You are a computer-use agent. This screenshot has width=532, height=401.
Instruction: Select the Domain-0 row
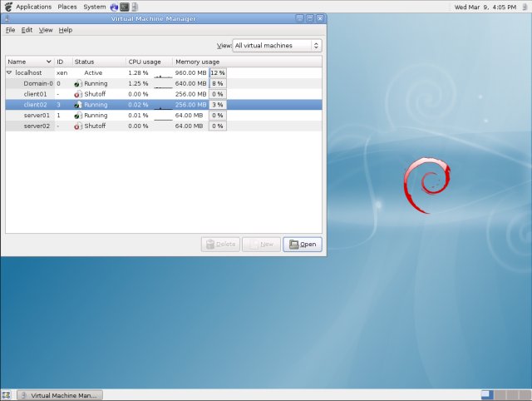click(x=164, y=83)
